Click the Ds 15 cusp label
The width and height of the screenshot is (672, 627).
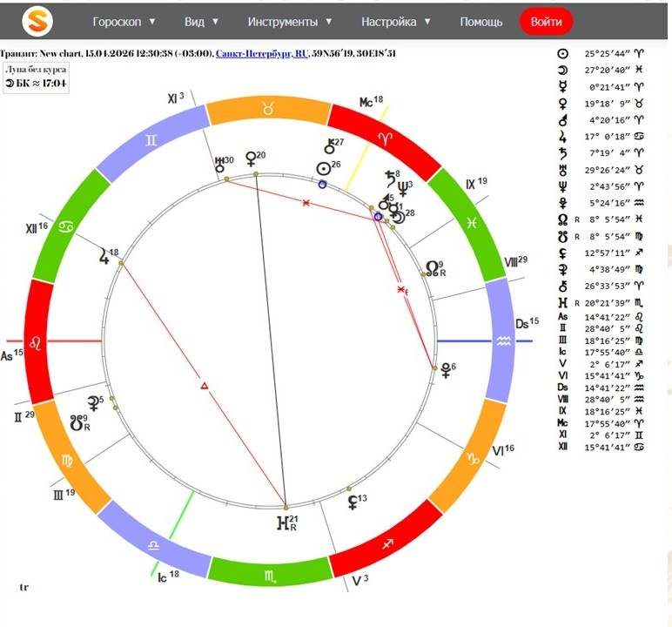[528, 323]
